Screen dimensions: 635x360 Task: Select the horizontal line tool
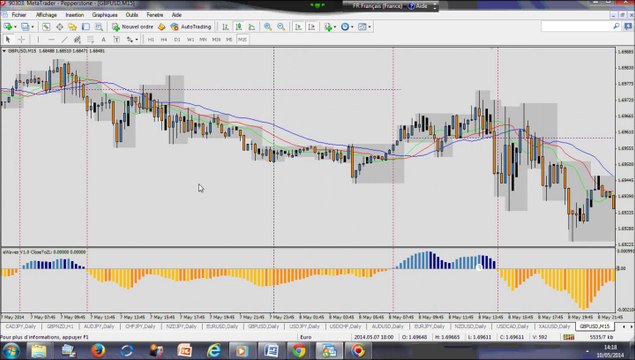51,39
